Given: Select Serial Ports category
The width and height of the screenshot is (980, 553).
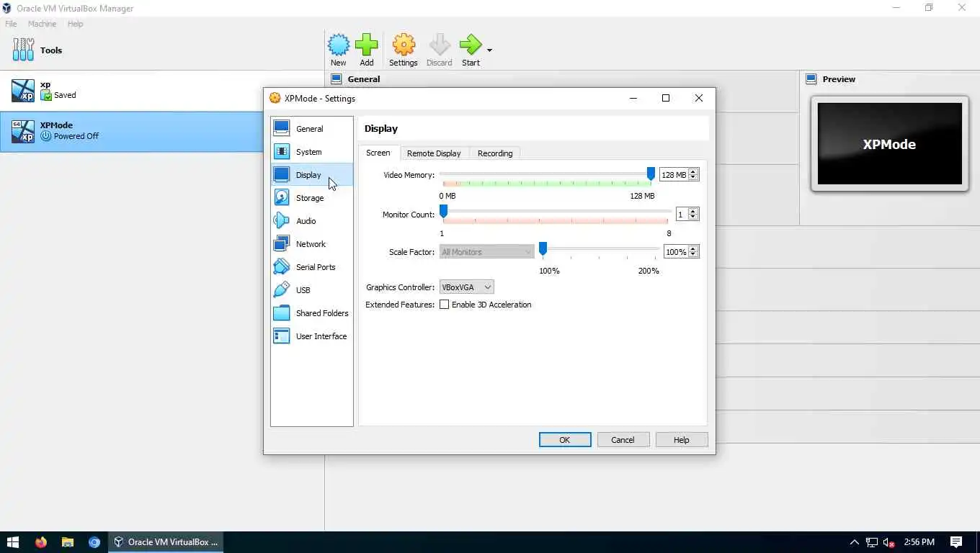Looking at the screenshot, I should click(311, 267).
